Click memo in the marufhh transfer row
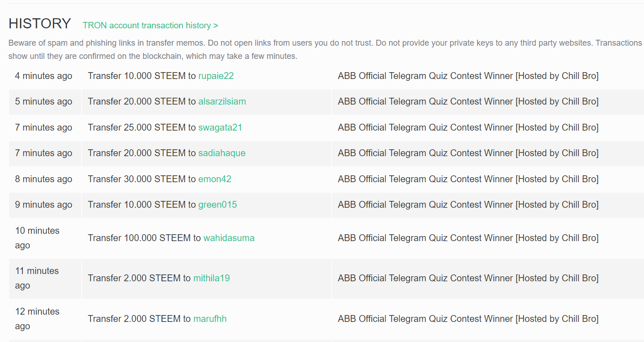This screenshot has width=644, height=342. pos(468,319)
